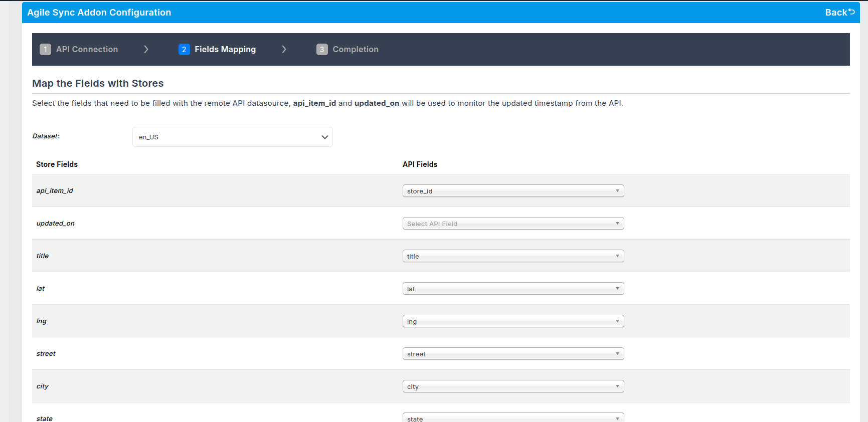
Task: Go to the API Connection step
Action: pos(87,49)
